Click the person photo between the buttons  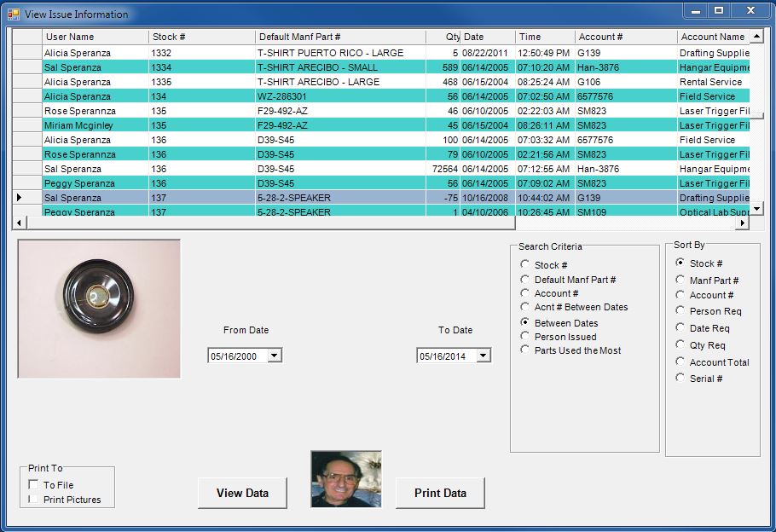pos(345,479)
